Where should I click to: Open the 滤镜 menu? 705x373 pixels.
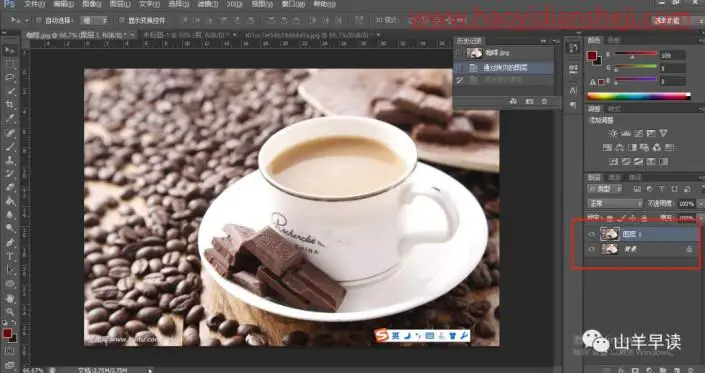[208, 4]
